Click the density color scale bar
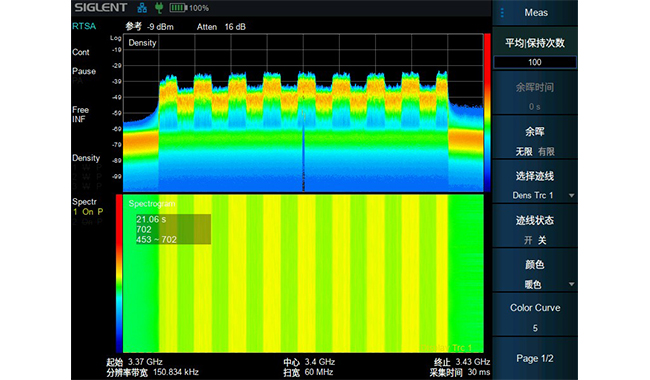Screen dimensions: 650x380 (x=488, y=113)
